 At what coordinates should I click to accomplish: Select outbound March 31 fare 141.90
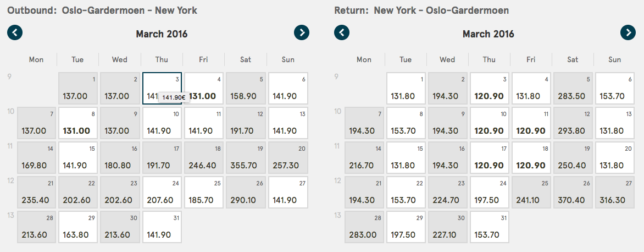(x=162, y=227)
